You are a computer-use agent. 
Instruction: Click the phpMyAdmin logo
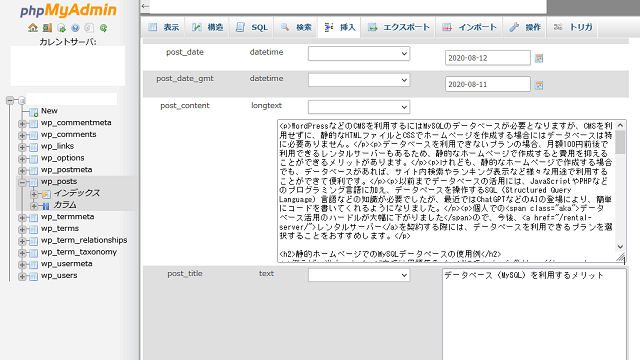[68, 10]
